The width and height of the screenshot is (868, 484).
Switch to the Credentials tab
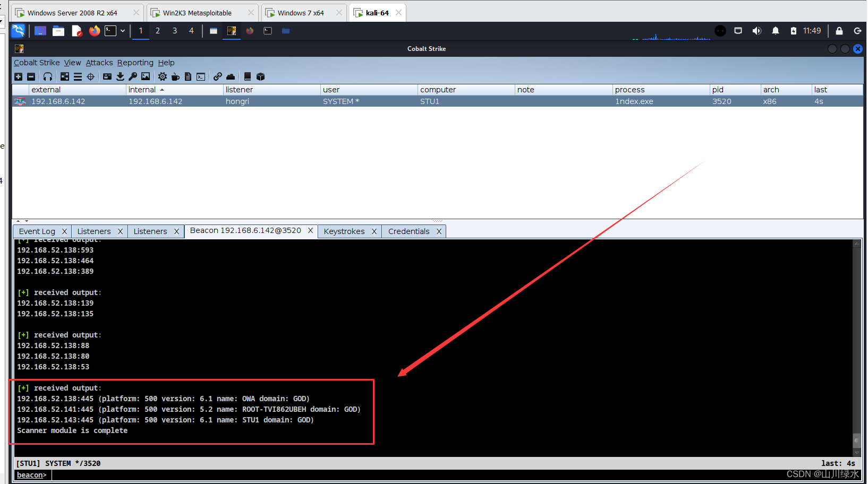pyautogui.click(x=409, y=231)
